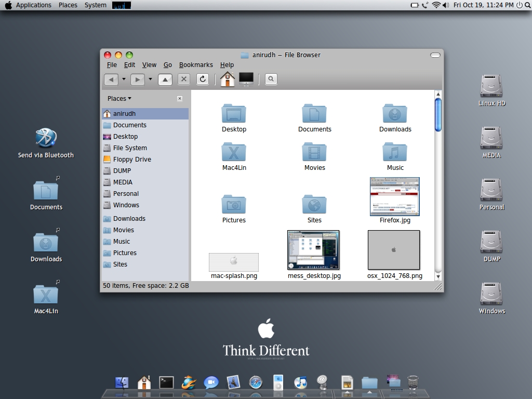Click the Back navigation button
The height and width of the screenshot is (399, 532).
point(111,79)
